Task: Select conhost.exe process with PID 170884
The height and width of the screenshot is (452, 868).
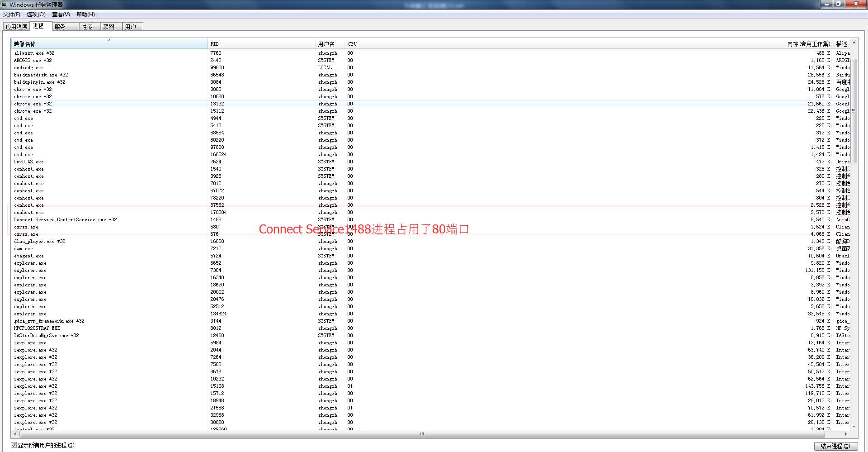Action: [x=431, y=212]
